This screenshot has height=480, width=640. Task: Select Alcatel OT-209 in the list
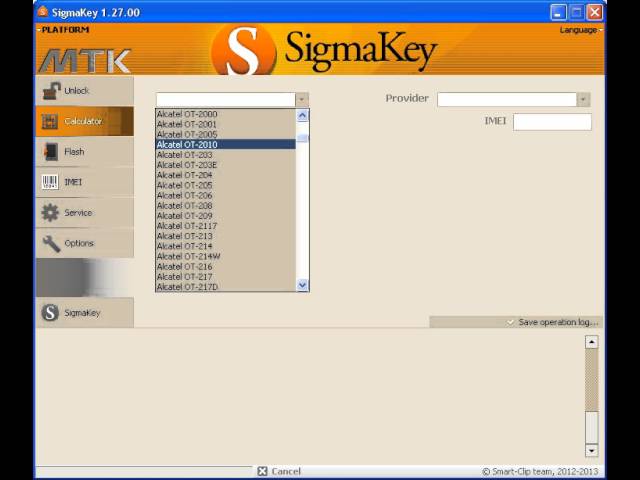(x=226, y=216)
